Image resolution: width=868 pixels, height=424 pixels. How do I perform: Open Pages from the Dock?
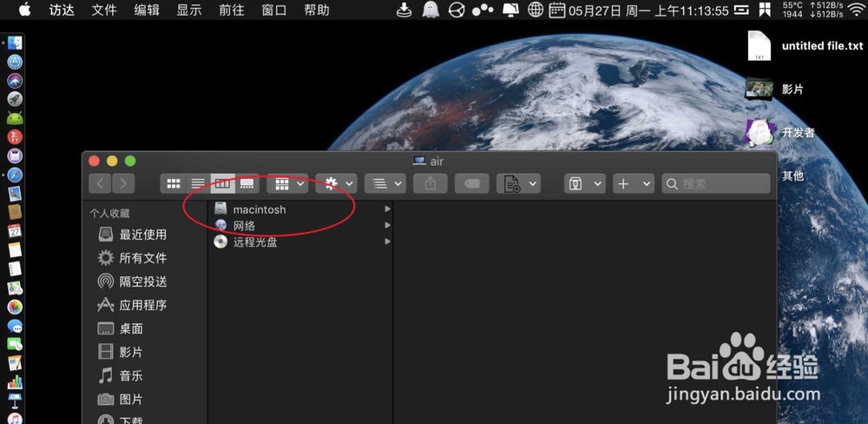[15, 363]
